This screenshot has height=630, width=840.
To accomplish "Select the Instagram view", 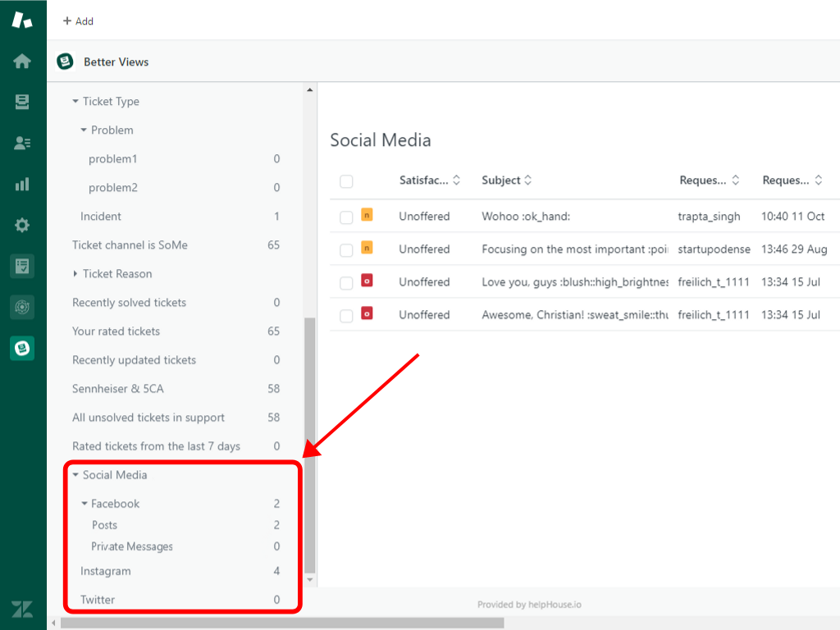I will (x=106, y=571).
